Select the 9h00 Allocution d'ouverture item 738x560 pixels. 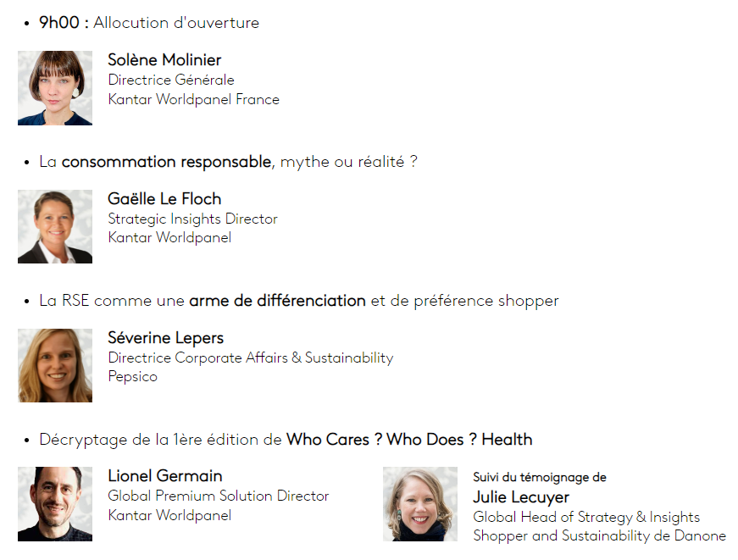coord(149,23)
